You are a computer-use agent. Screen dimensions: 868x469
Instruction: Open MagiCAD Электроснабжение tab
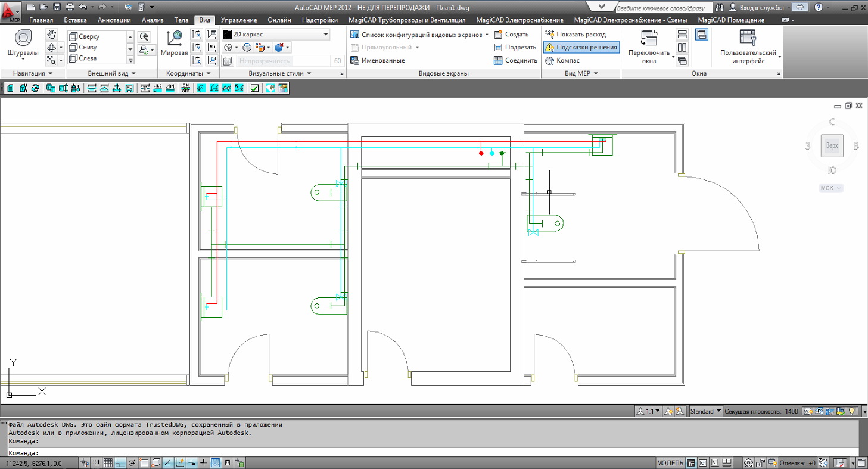519,20
